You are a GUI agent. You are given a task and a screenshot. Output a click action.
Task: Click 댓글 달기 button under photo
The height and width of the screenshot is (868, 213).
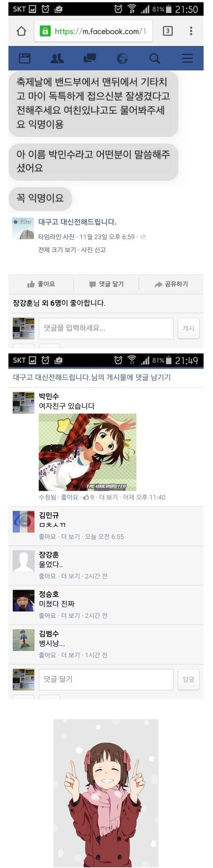[106, 284]
